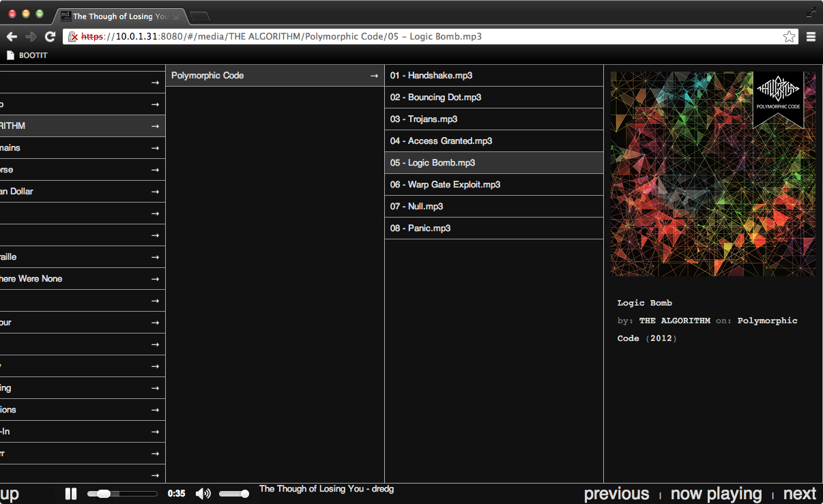Open the Chrome hamburger menu

pyautogui.click(x=811, y=37)
